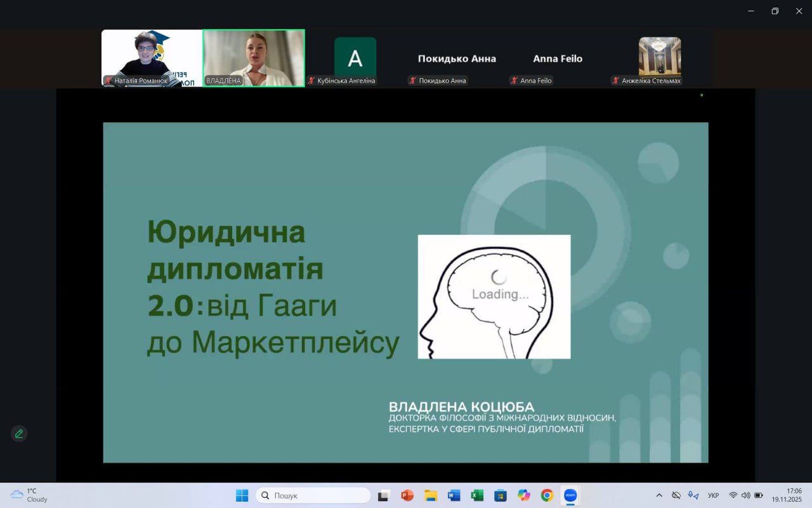
Task: Click the Zoom app icon in the taskbar
Action: (x=570, y=495)
